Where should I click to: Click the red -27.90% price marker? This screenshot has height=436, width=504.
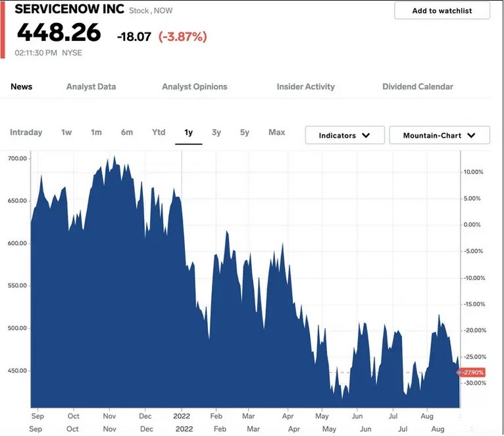[472, 373]
